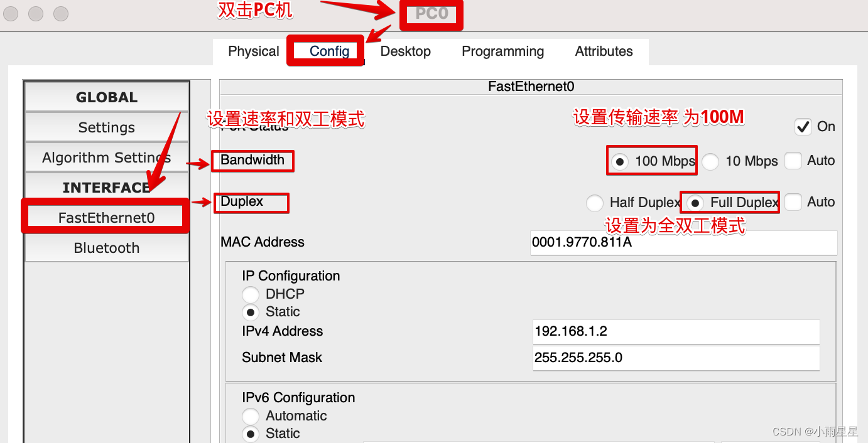
Task: Minimize the PC0 window
Action: click(x=36, y=13)
